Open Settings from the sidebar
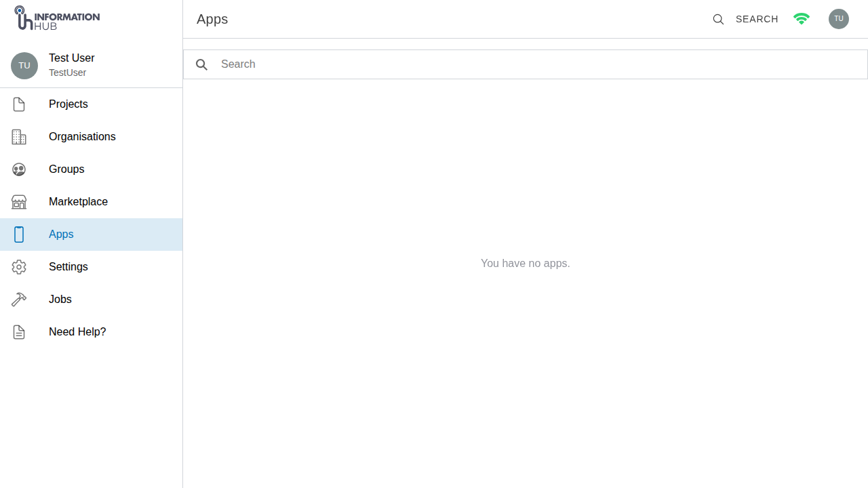Screen dimensions: 868x488 tap(91, 267)
